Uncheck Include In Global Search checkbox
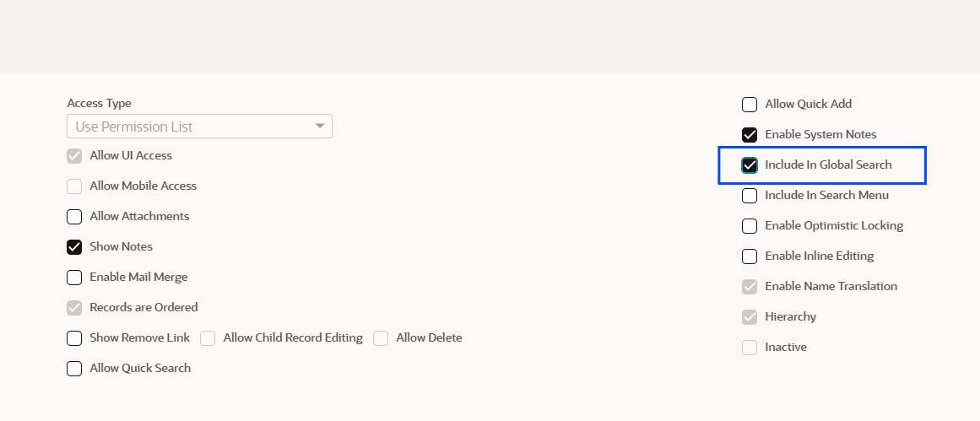 pyautogui.click(x=750, y=165)
